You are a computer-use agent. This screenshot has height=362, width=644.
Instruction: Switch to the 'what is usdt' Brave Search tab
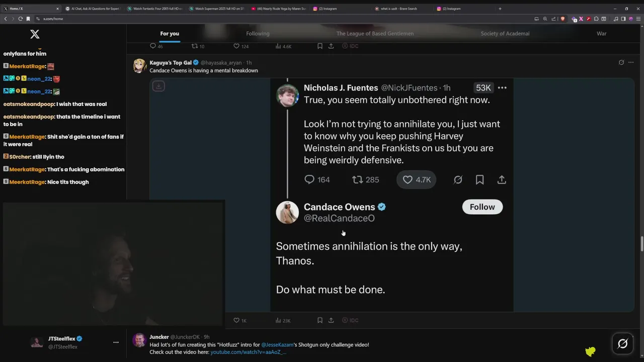tap(403, 9)
